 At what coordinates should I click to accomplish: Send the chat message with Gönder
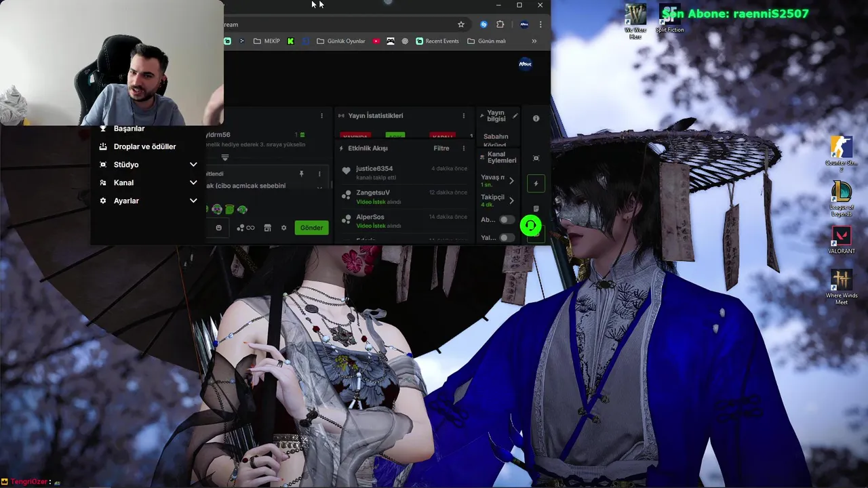[x=311, y=228]
